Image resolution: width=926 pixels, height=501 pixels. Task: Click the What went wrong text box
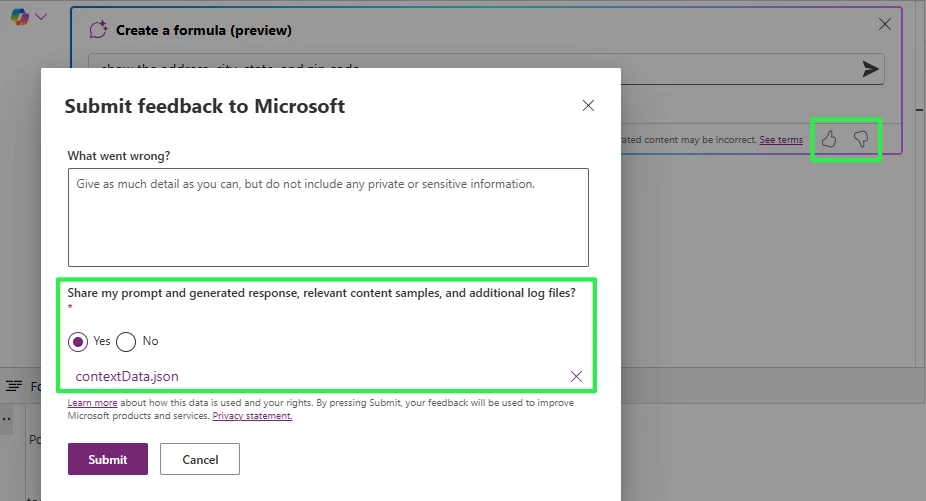click(328, 217)
